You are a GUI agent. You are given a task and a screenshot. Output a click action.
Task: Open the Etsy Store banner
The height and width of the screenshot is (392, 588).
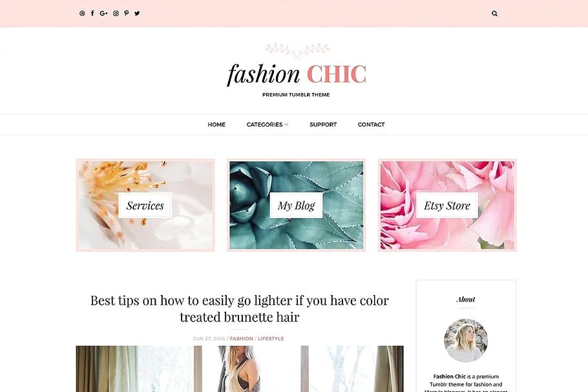447,205
